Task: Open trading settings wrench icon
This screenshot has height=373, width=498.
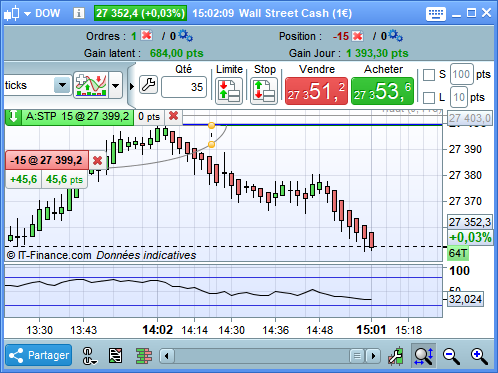Action: point(148,85)
